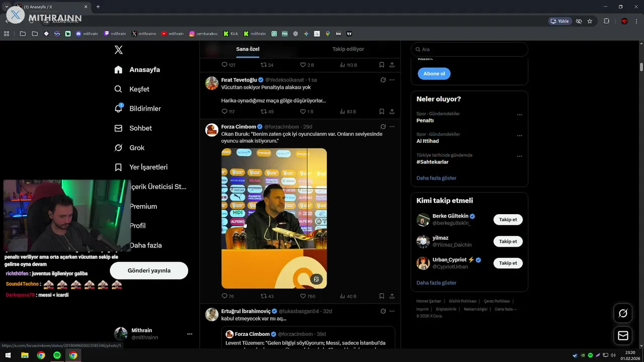Click the X logo in sidebar
Viewport: 644px width, 362px height.
118,50
